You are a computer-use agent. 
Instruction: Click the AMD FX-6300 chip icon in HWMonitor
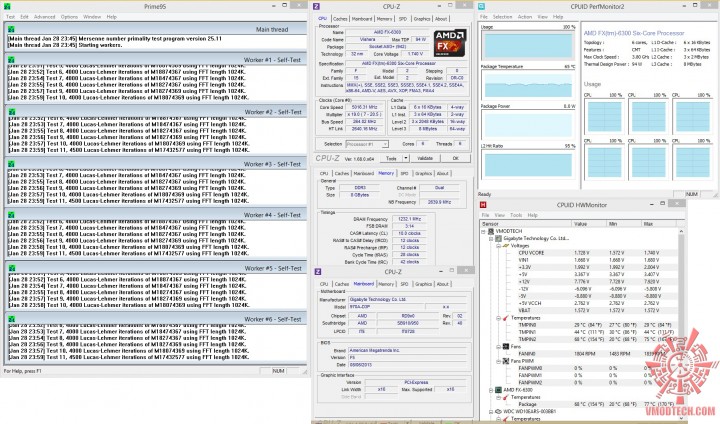[x=498, y=390]
